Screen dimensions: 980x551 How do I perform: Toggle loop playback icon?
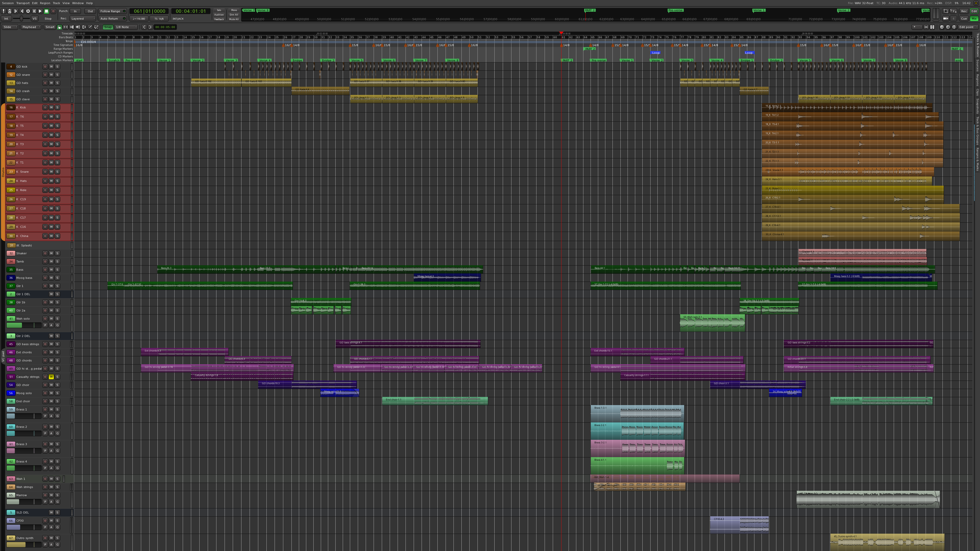point(28,11)
